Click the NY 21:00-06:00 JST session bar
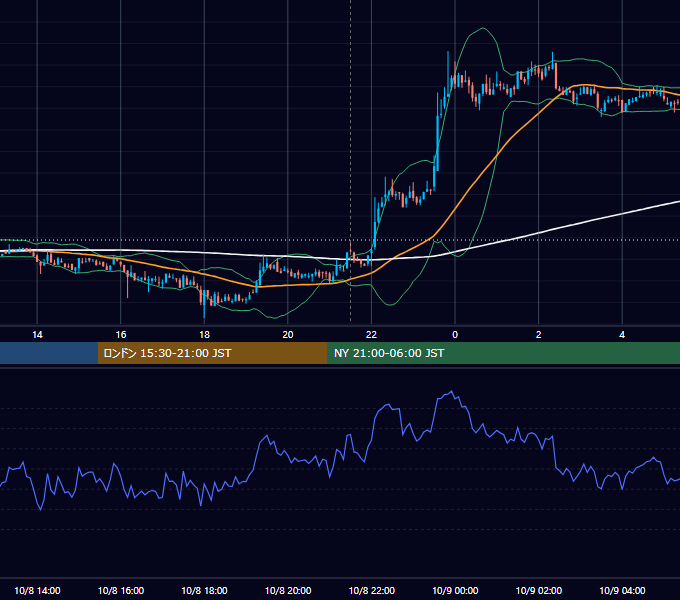Screen dimensions: 680x600 (x=503, y=353)
